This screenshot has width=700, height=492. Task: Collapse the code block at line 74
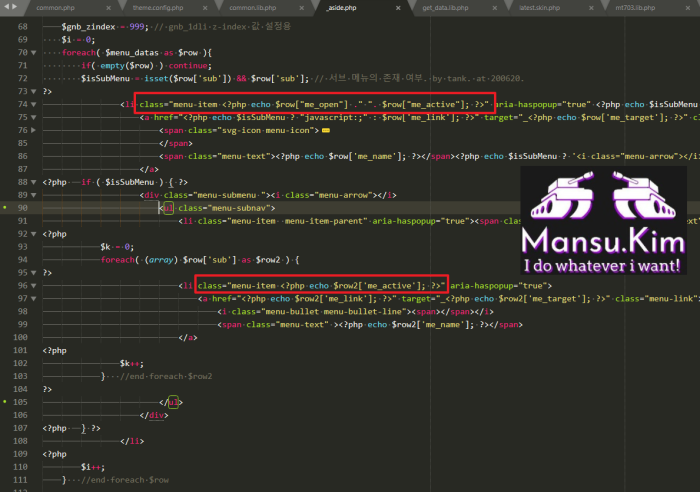34,104
